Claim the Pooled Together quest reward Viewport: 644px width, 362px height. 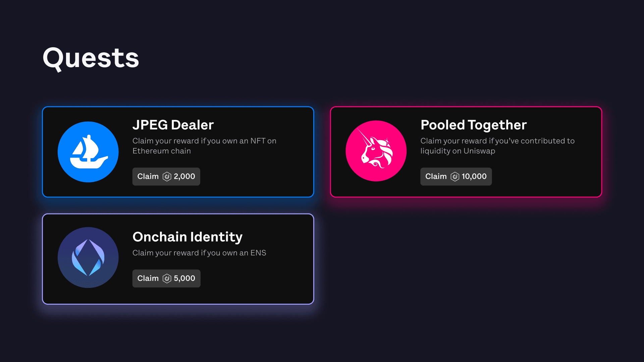[x=456, y=177]
